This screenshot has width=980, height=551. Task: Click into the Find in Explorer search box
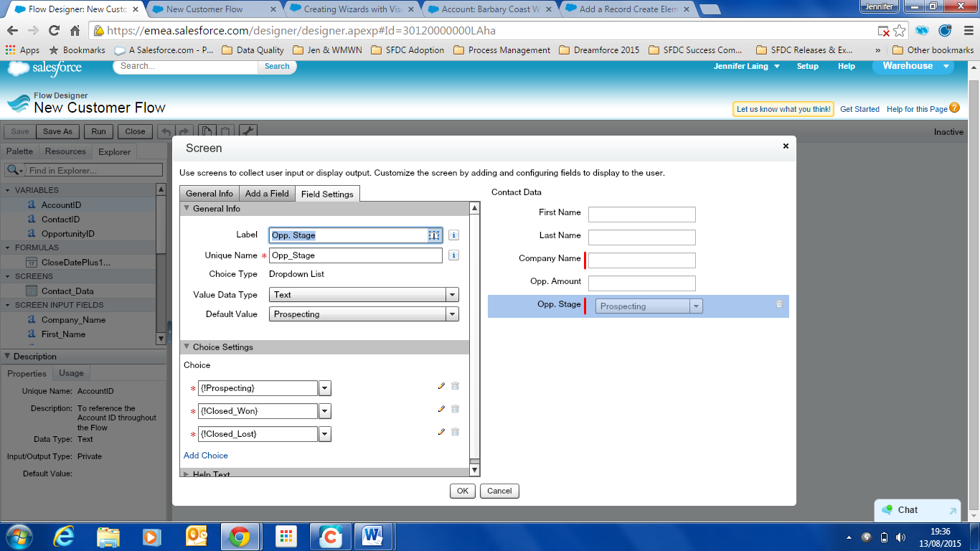coord(95,170)
